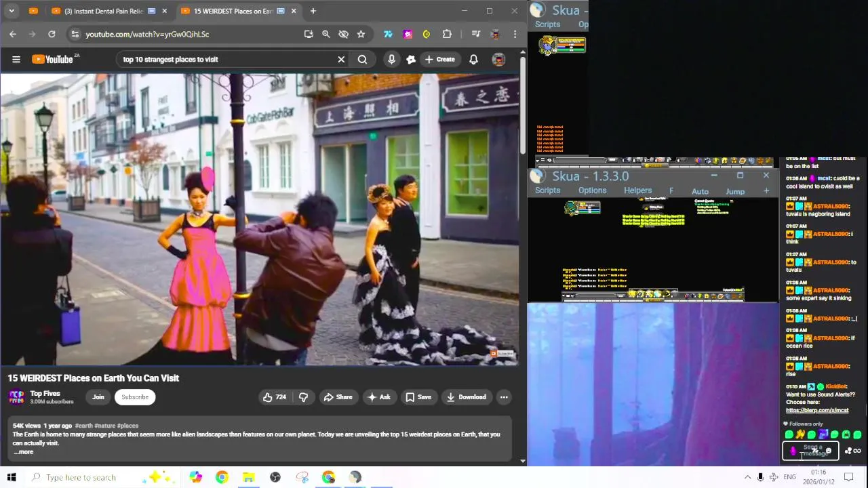Open the Chrome media control icon
Viewport: 868px width, 488px height.
click(475, 34)
